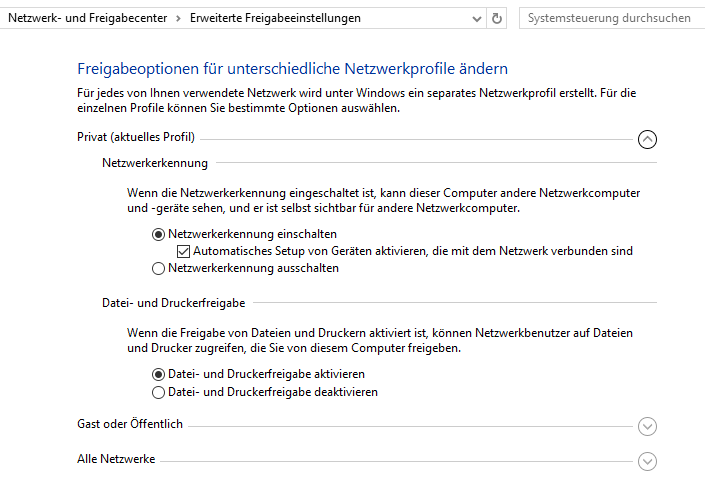Image resolution: width=705 pixels, height=503 pixels.
Task: Click the Netzwerkerkennung section heading
Action: [x=154, y=162]
